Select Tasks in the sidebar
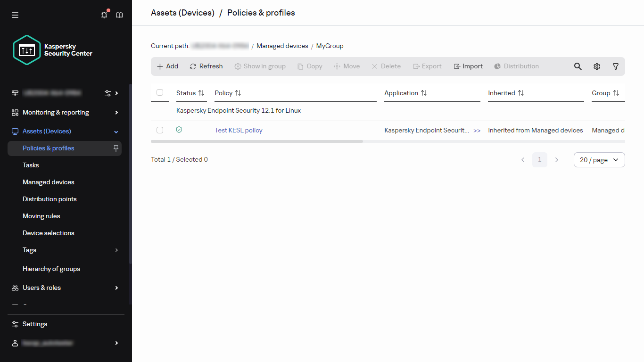Screen dimensions: 644x362 click(30, 165)
